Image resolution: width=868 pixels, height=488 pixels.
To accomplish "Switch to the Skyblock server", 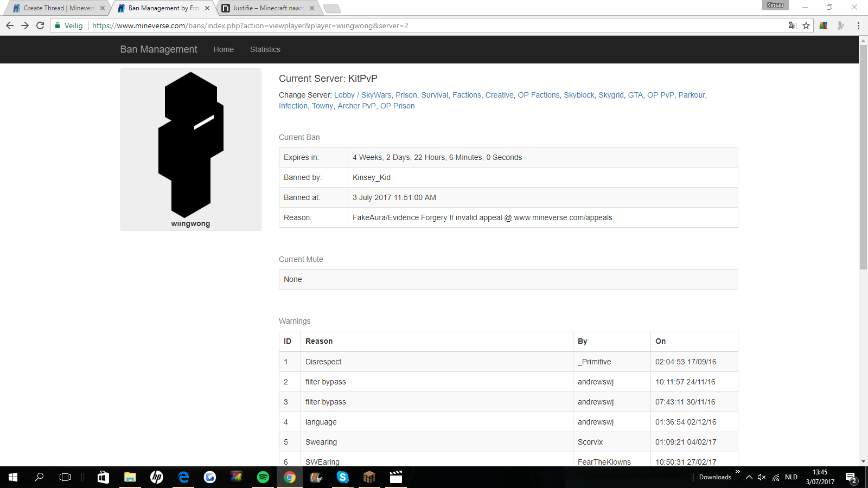I will point(579,95).
